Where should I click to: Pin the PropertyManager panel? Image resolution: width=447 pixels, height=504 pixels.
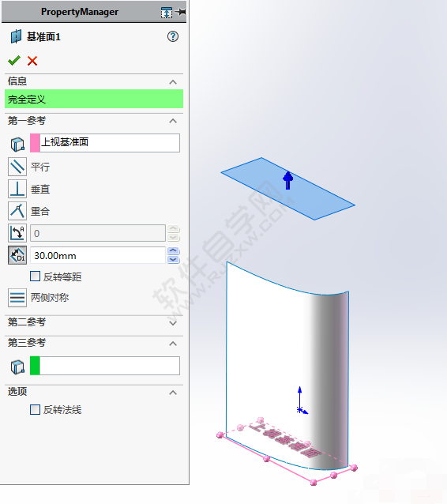[x=182, y=12]
